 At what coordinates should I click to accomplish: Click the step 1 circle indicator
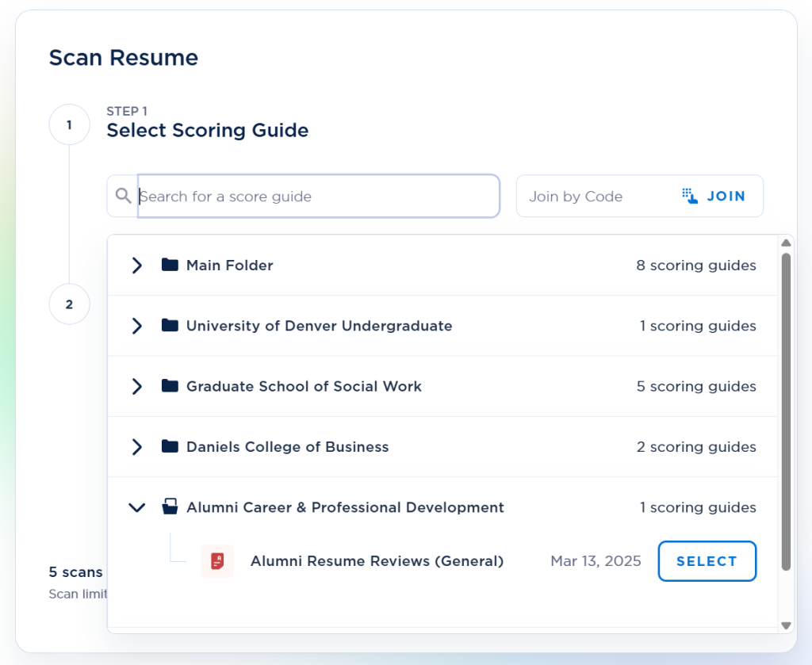coord(70,124)
